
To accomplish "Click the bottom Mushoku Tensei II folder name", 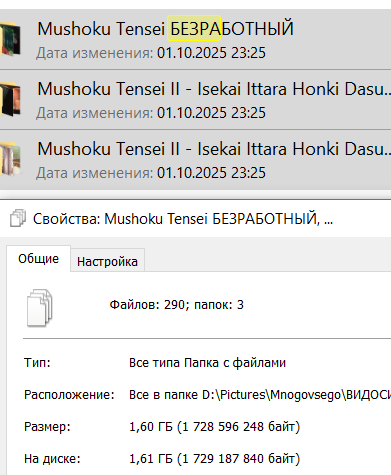I will pos(214,149).
